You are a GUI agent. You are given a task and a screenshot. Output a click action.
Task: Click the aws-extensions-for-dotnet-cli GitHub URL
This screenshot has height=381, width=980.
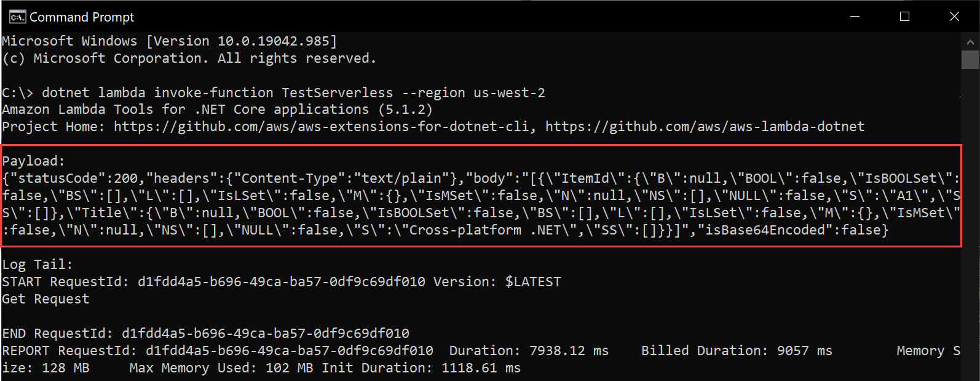(x=321, y=127)
